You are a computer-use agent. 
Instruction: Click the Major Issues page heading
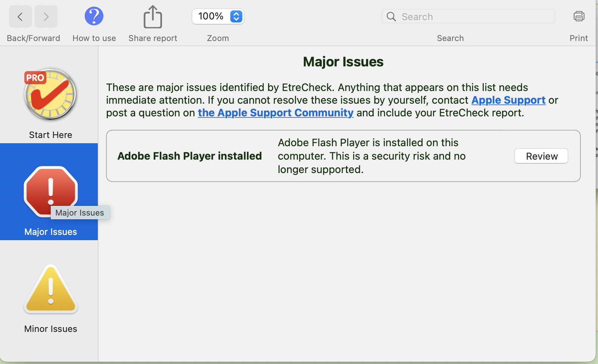343,62
